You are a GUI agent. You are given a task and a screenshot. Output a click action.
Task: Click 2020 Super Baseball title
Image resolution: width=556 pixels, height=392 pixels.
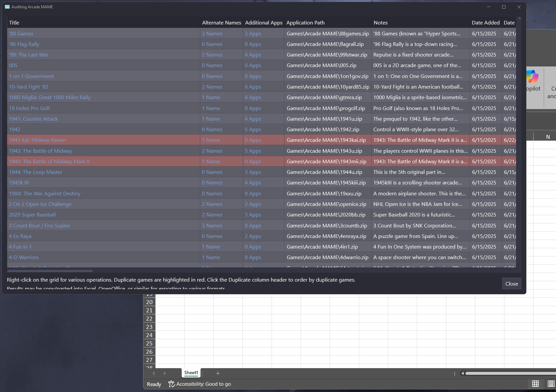pos(33,215)
